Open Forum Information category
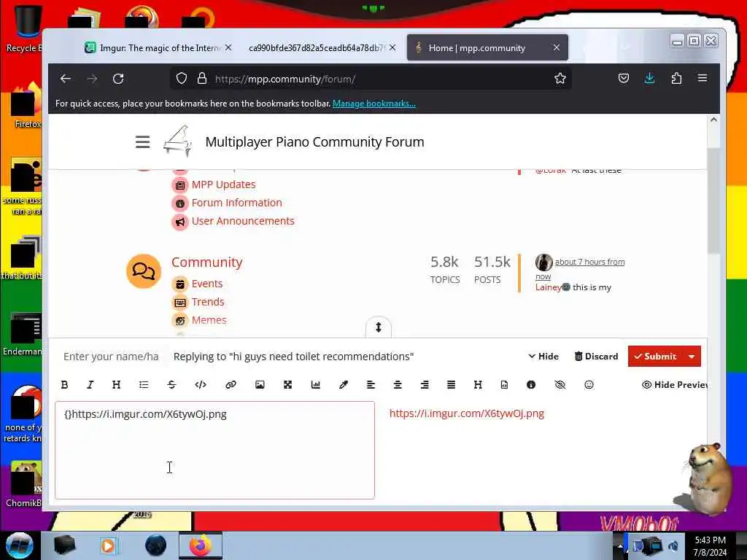This screenshot has width=747, height=560. 237,203
